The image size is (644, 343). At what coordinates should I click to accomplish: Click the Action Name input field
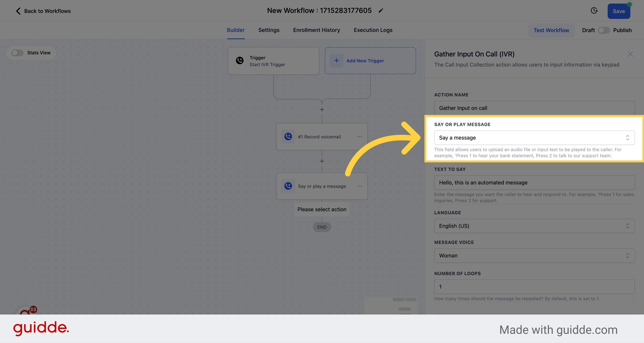[x=534, y=108]
